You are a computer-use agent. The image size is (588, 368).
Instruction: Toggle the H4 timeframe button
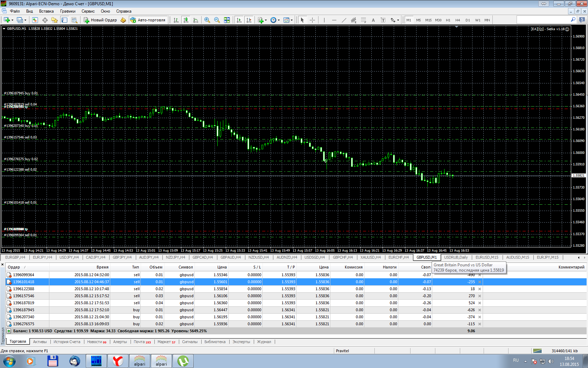click(457, 20)
